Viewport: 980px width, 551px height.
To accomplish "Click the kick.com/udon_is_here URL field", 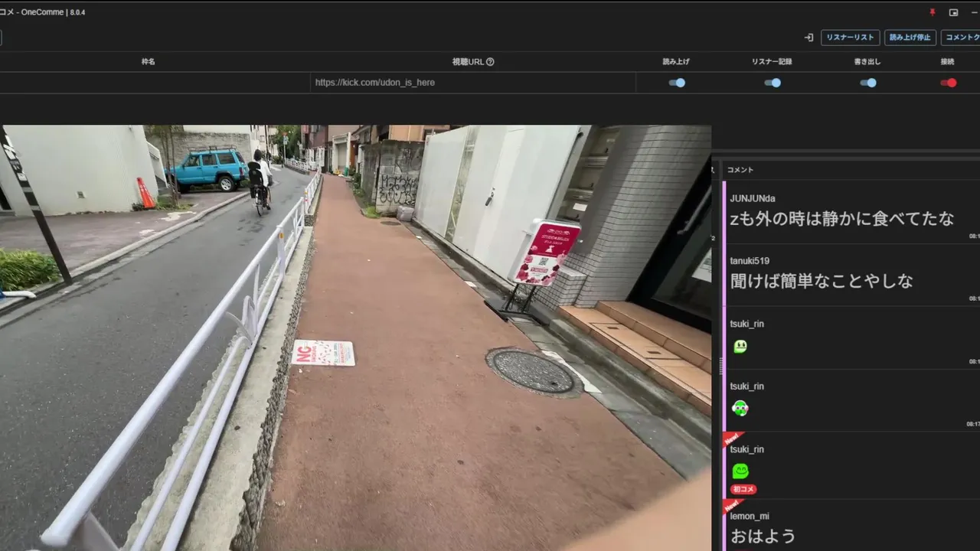I will [x=472, y=83].
